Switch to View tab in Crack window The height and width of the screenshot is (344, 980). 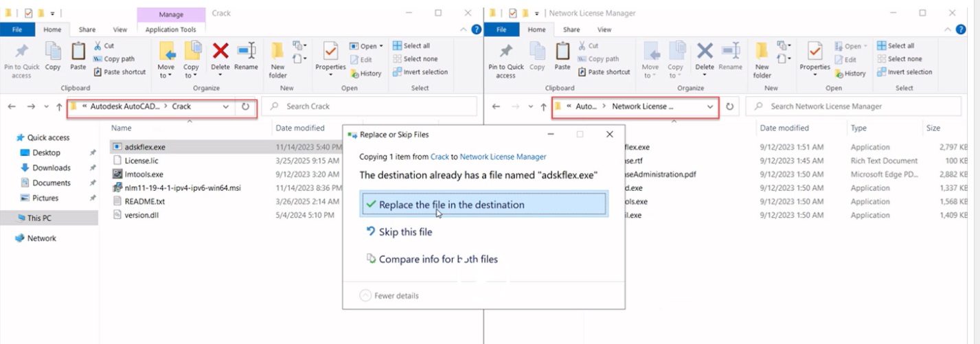coord(120,30)
